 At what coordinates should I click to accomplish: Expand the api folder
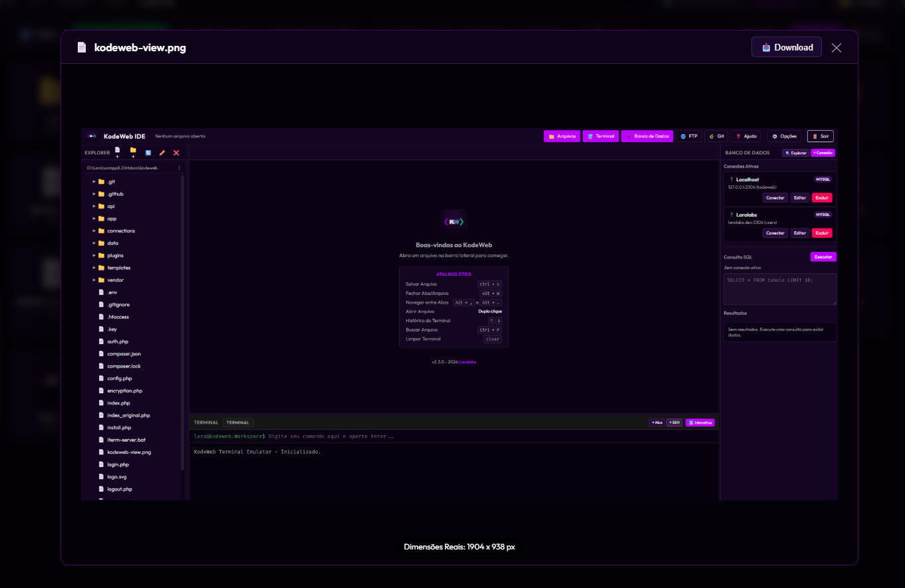94,206
